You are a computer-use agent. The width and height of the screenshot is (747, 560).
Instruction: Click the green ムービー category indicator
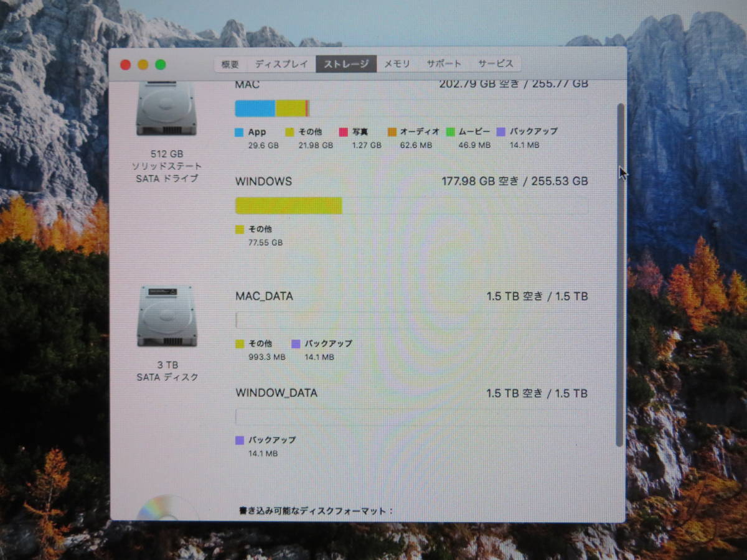pyautogui.click(x=449, y=132)
